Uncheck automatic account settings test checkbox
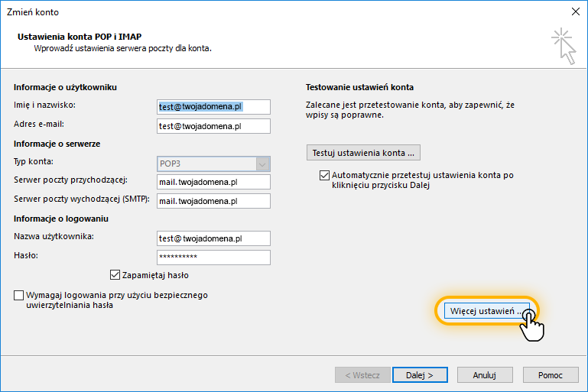This screenshot has width=588, height=392. (x=324, y=176)
